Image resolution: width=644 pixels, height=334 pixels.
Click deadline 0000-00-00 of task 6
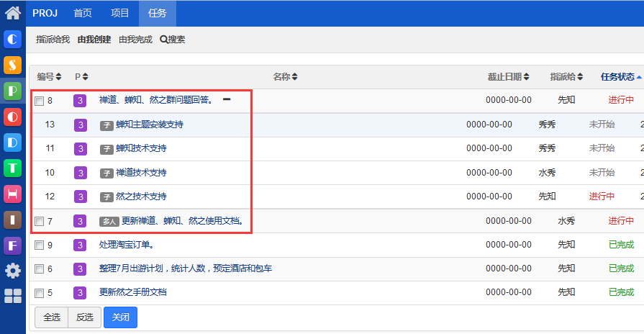point(509,268)
